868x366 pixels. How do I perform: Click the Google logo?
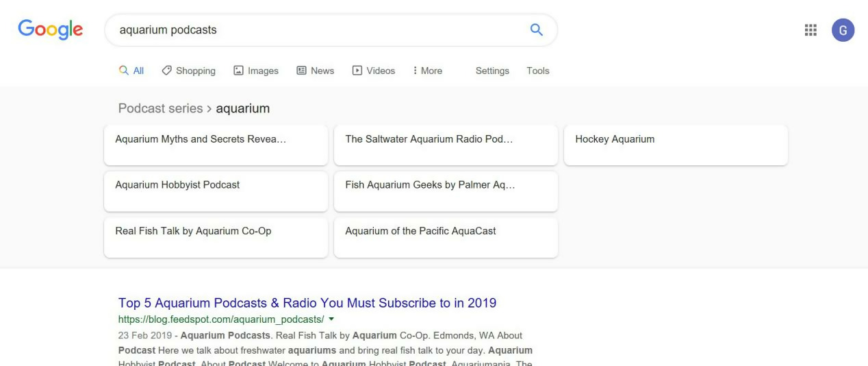point(50,29)
